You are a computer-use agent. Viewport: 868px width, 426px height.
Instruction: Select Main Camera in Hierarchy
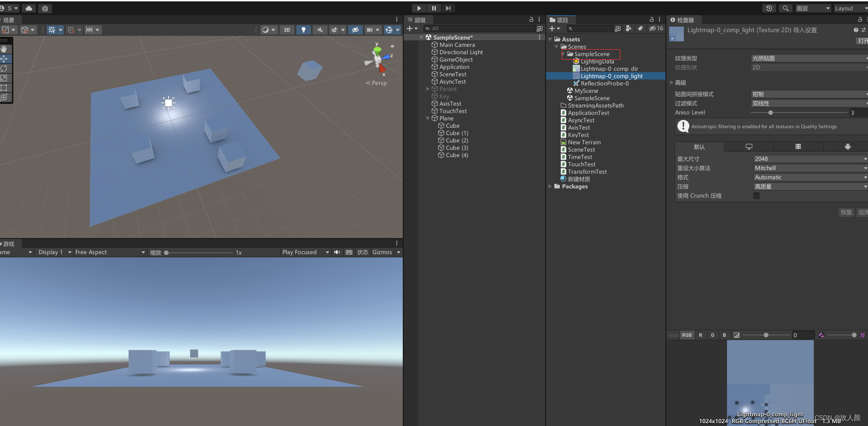point(457,45)
